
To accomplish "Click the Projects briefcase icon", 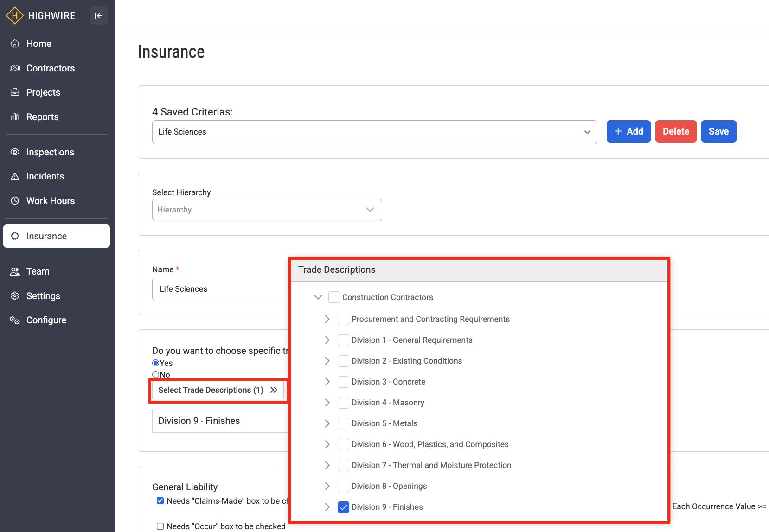I will tap(15, 92).
